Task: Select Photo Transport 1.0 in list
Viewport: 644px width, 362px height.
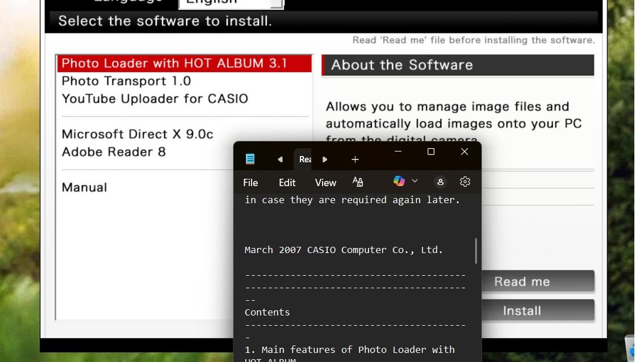Action: pos(126,81)
